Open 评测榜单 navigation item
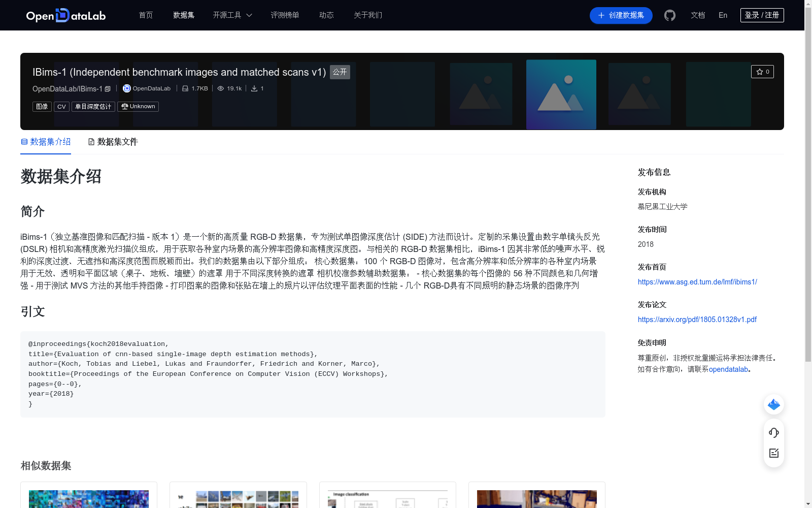This screenshot has width=812, height=508. (x=285, y=15)
